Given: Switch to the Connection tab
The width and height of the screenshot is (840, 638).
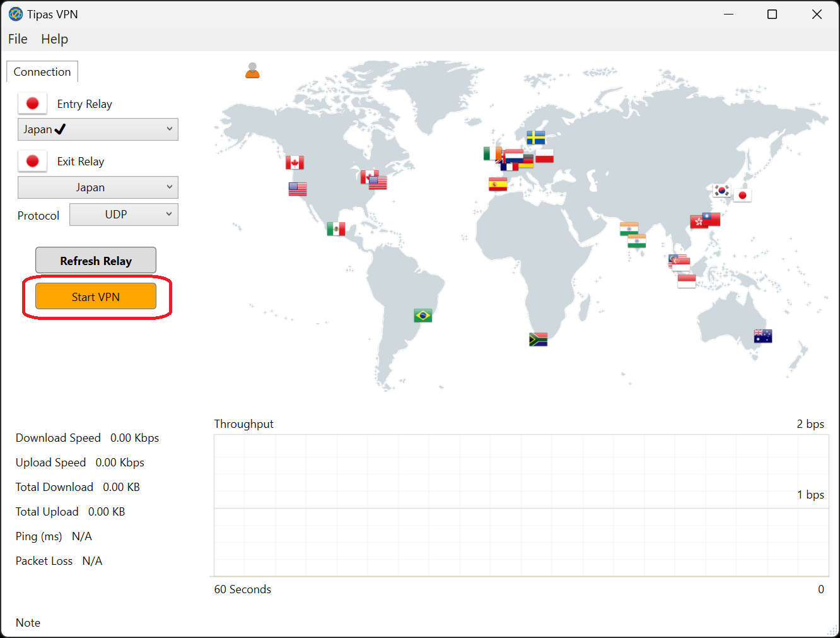Looking at the screenshot, I should point(42,72).
